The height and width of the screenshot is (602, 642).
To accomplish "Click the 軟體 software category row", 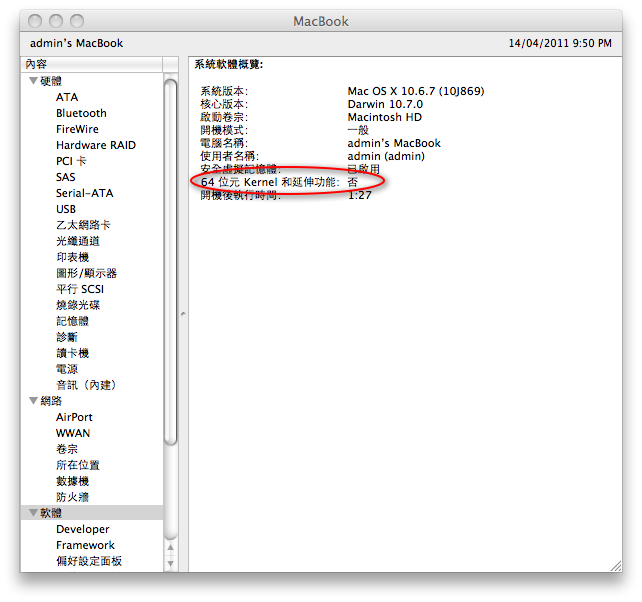I will pos(92,512).
